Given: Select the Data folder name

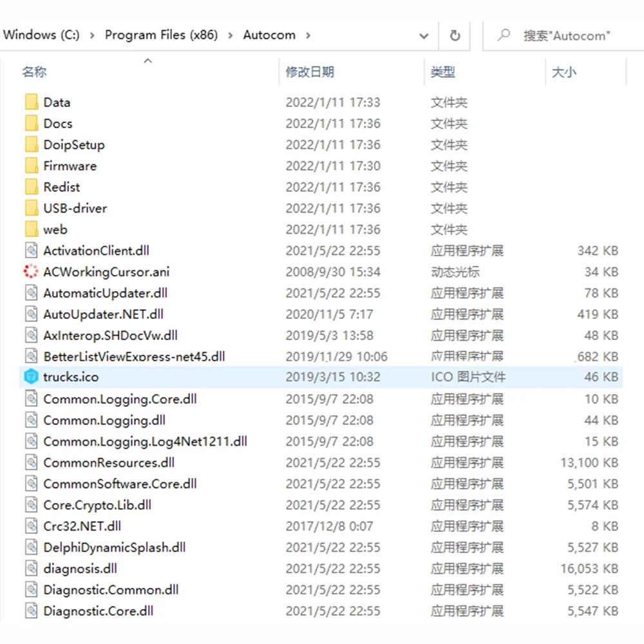Looking at the screenshot, I should [x=57, y=102].
